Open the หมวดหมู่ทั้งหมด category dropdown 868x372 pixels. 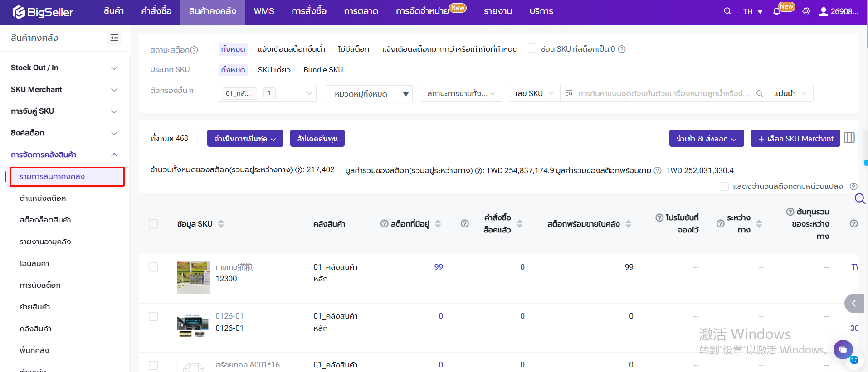coord(369,94)
